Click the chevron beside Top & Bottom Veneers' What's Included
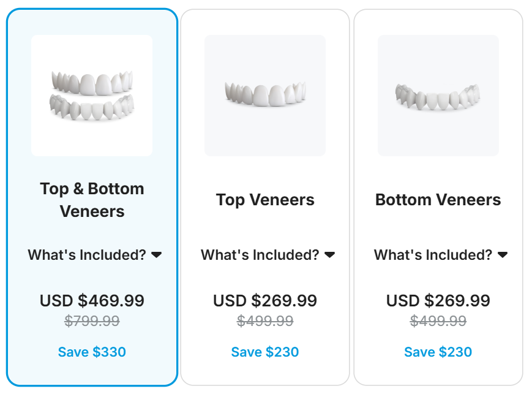This screenshot has height=394, width=532. (x=157, y=255)
